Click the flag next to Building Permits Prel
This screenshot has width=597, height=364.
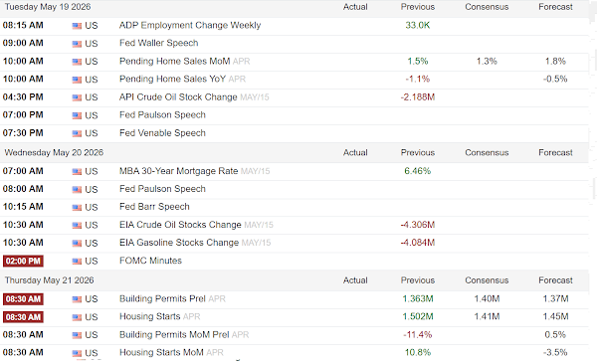pyautogui.click(x=77, y=299)
